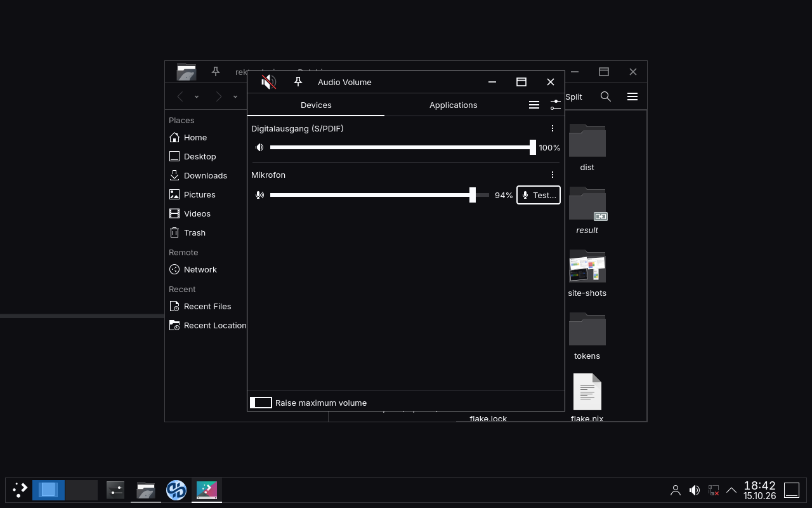812x508 pixels.
Task: Adjust the Digitalausgang volume slider
Action: click(403, 147)
